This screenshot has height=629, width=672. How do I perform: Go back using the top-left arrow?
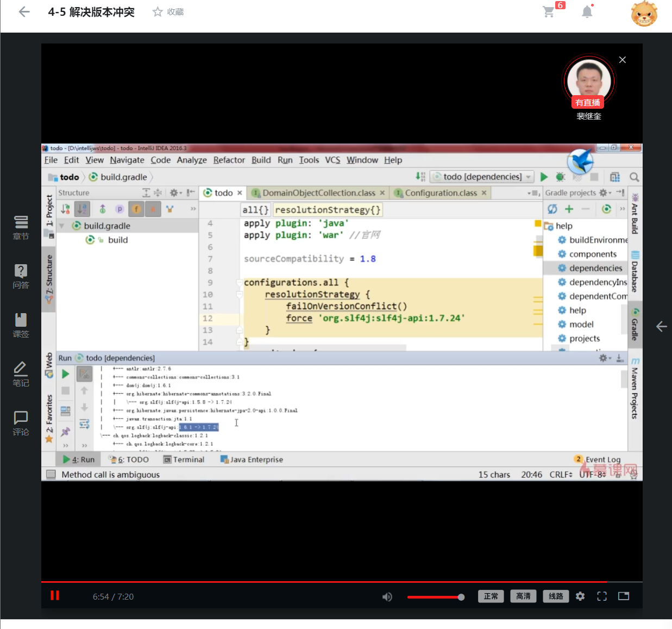[24, 11]
